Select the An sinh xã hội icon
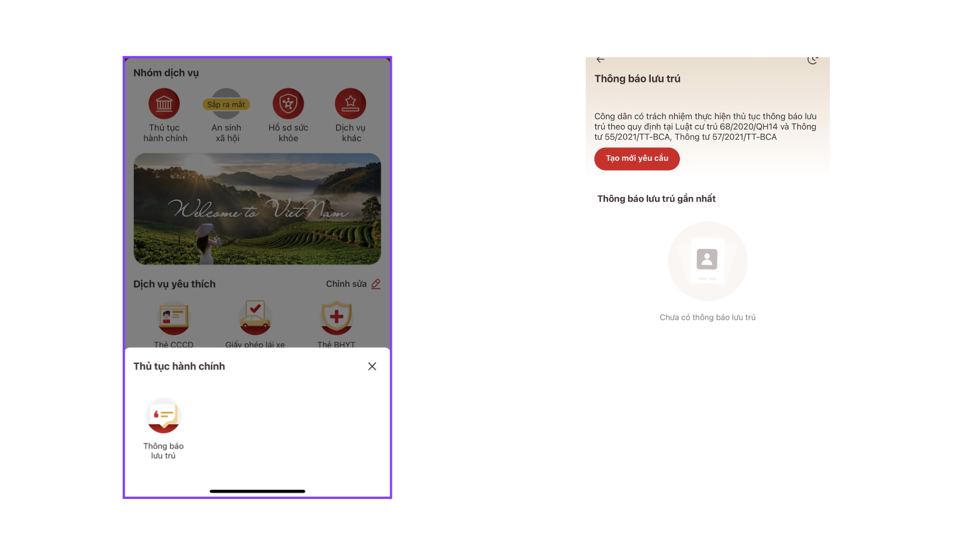This screenshot has height=547, width=980. pyautogui.click(x=226, y=103)
